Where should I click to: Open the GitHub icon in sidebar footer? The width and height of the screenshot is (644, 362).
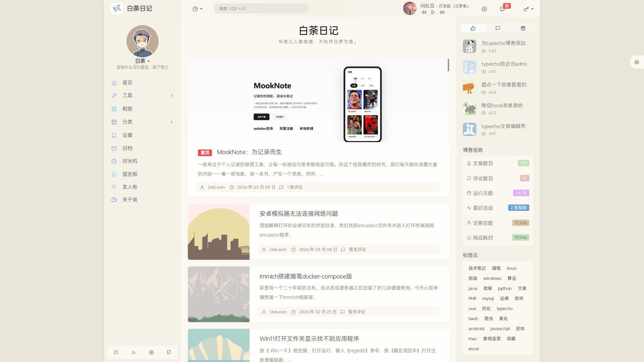click(x=169, y=353)
